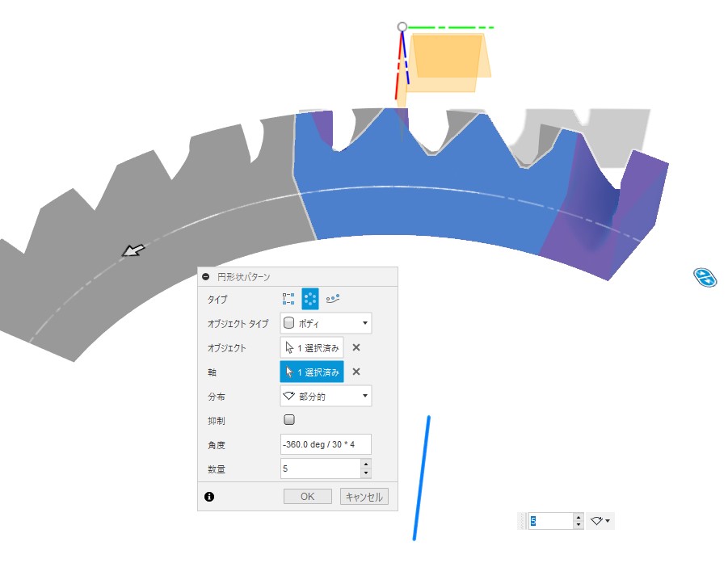Open the オブジェクト タイプ dropdown
728x563 pixels.
tap(326, 324)
